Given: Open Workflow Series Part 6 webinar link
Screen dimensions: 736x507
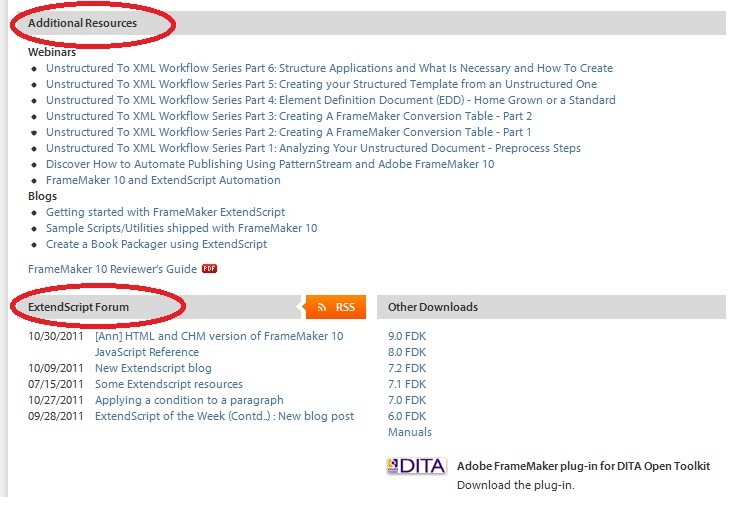Looking at the screenshot, I should [x=329, y=68].
